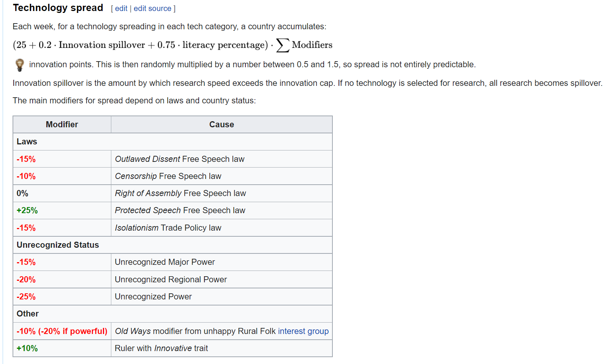Select the Technology spread heading

click(58, 8)
